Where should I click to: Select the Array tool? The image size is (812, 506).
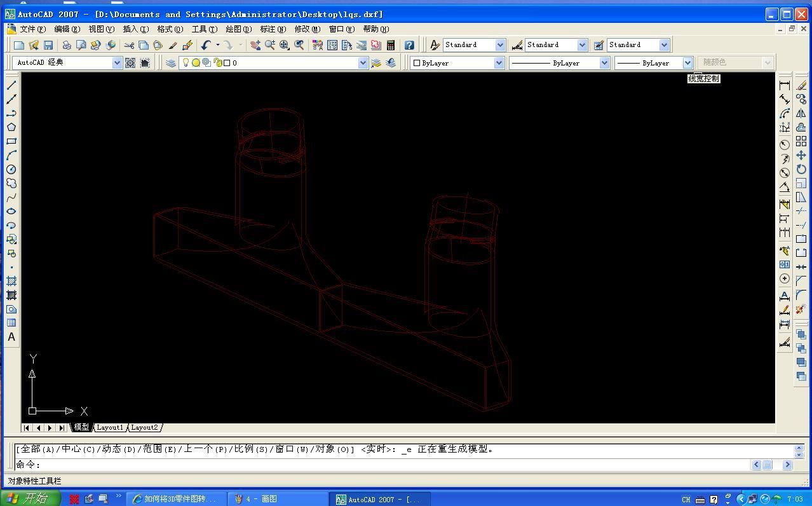(x=801, y=141)
